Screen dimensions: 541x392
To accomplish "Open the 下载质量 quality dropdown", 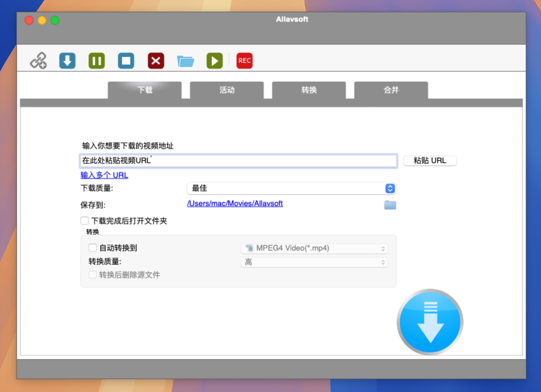I will (390, 189).
